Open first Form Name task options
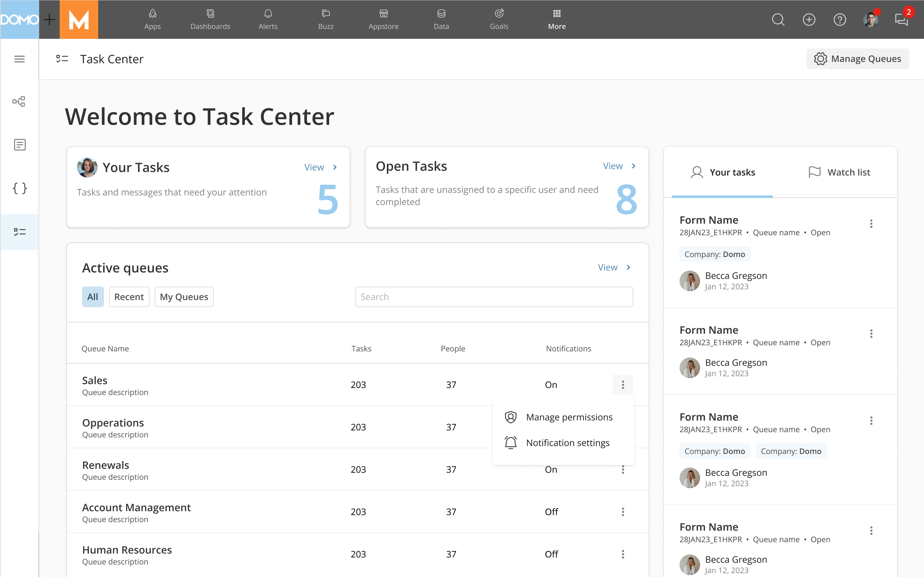 point(871,224)
